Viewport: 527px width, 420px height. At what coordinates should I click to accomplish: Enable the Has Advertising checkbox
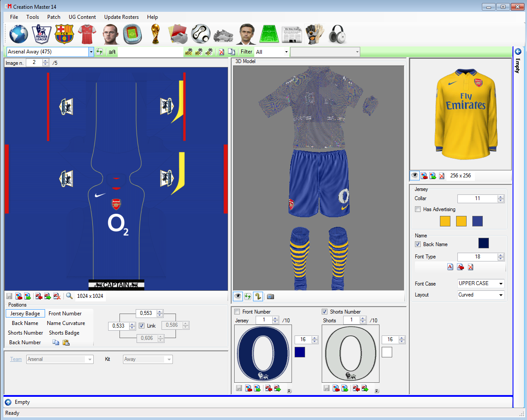(x=418, y=209)
